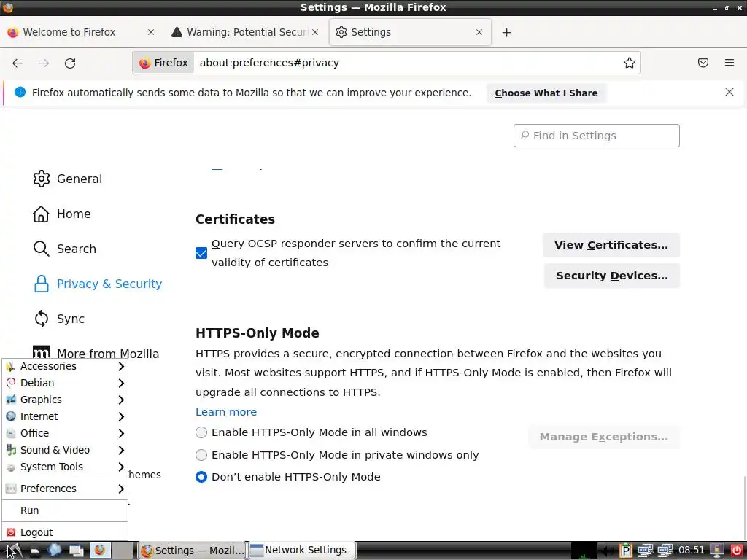This screenshot has width=747, height=560.
Task: Choose Logout from the start menu
Action: (x=65, y=532)
